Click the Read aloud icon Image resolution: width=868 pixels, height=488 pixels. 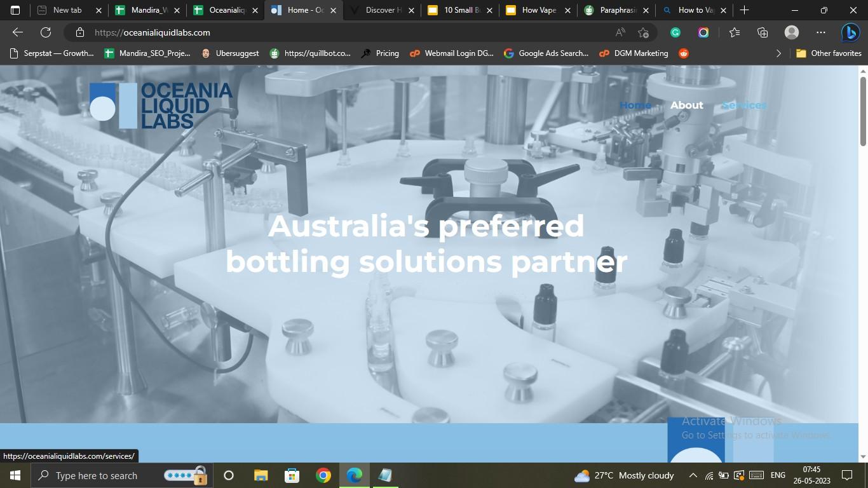pos(620,32)
